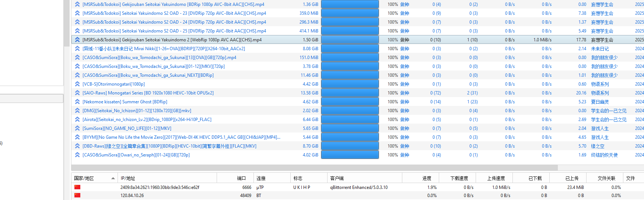The image size is (644, 200).
Task: Click peer flags U K I H P
Action: (x=302, y=187)
